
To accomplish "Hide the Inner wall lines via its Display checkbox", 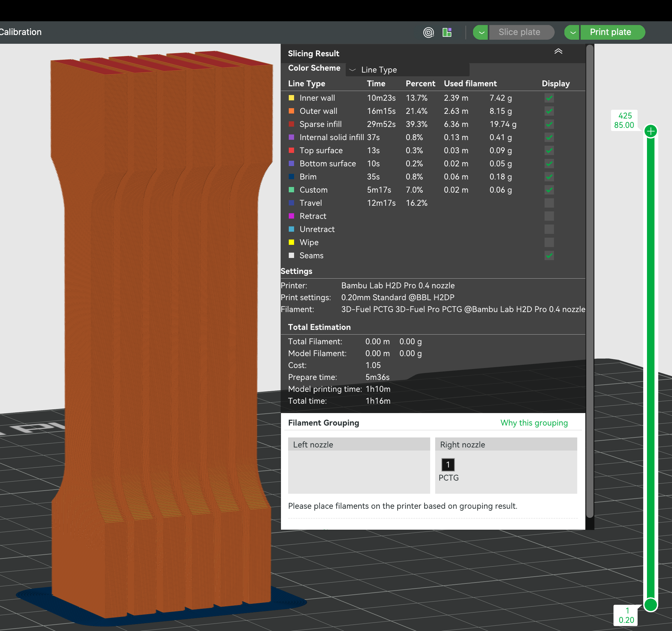I will tap(549, 98).
